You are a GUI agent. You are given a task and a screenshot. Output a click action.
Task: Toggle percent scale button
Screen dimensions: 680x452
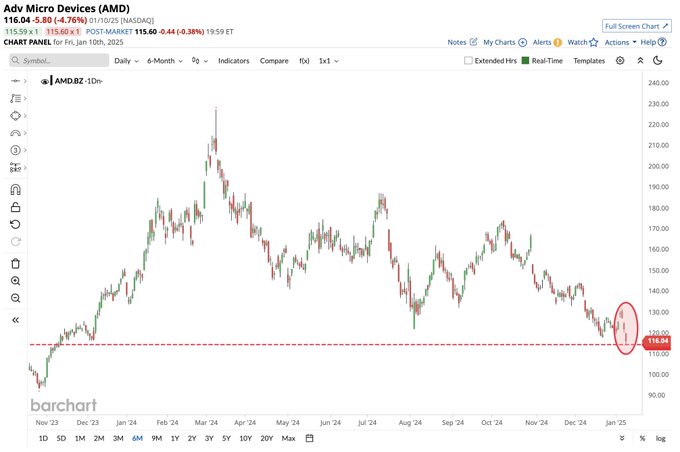pyautogui.click(x=642, y=439)
